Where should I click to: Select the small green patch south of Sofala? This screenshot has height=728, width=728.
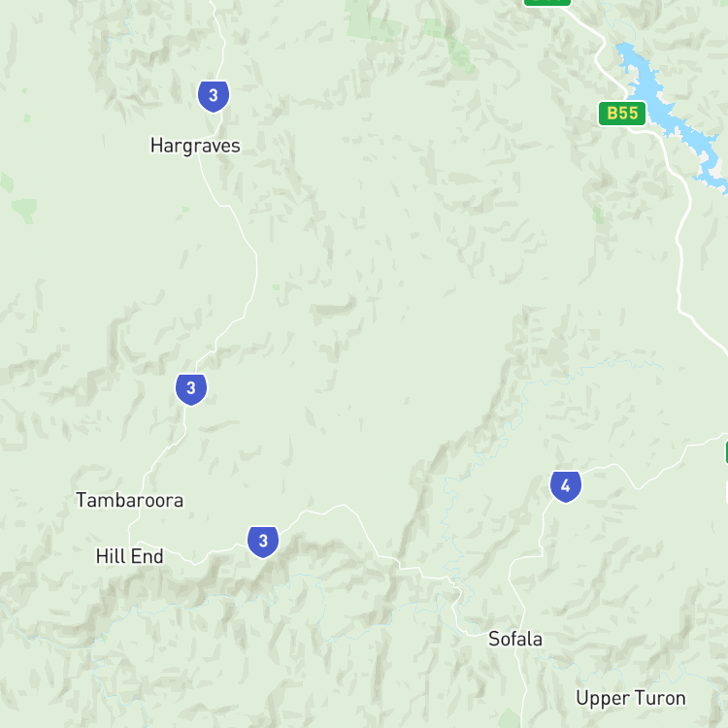coord(510,718)
